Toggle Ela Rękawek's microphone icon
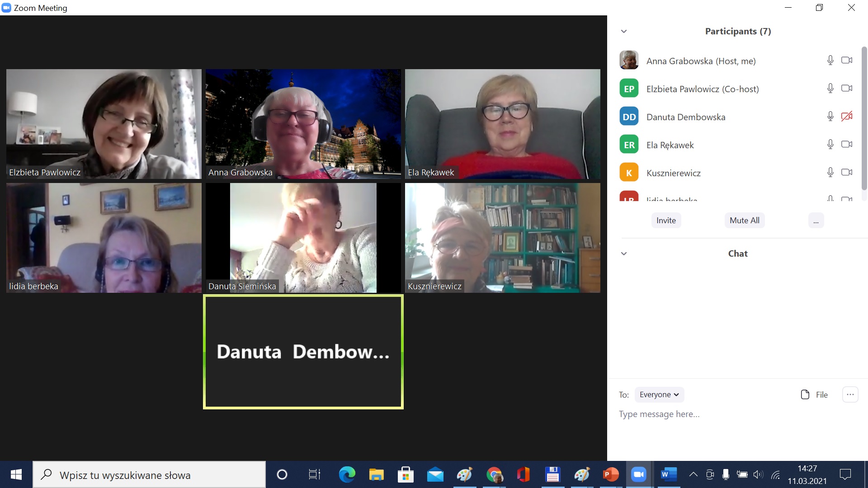This screenshot has height=488, width=868. (x=830, y=145)
